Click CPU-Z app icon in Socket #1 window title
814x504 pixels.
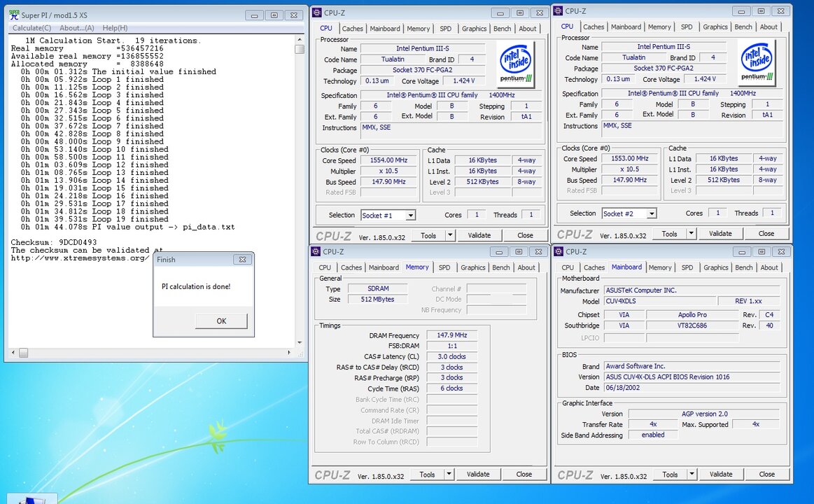(317, 13)
